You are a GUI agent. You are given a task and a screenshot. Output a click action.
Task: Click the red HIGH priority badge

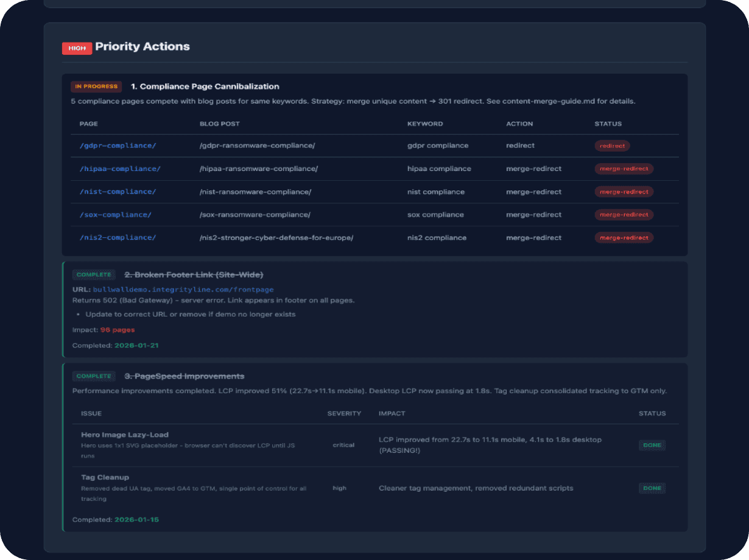tap(77, 48)
